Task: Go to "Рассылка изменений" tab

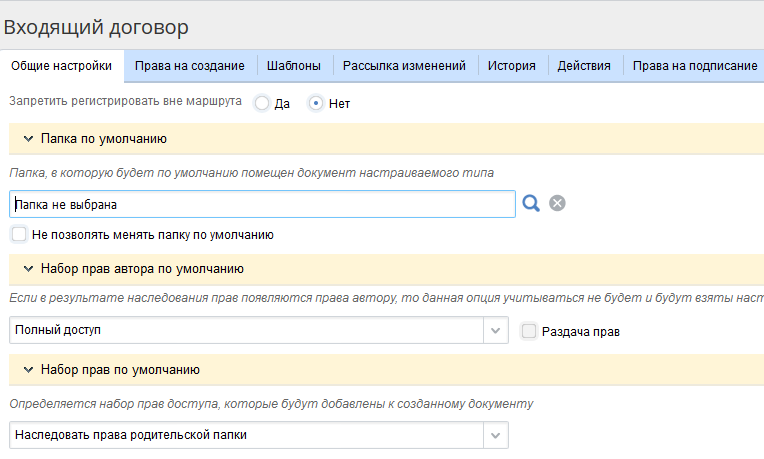Action: [404, 66]
